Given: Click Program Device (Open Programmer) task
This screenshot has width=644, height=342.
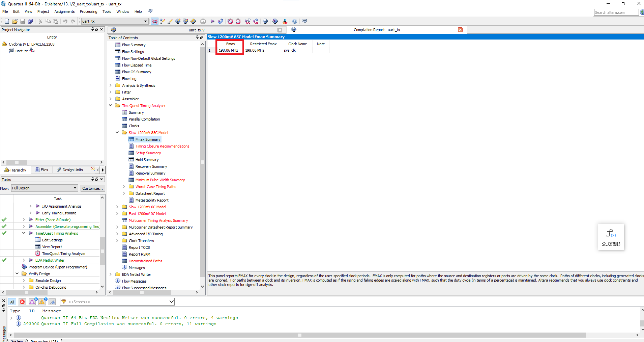Looking at the screenshot, I should coord(58,267).
